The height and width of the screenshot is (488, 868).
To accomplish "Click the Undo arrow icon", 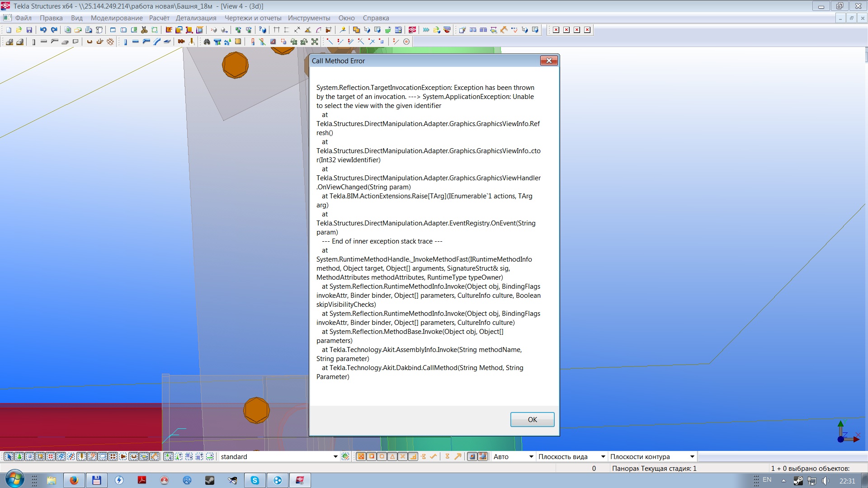I will (43, 30).
